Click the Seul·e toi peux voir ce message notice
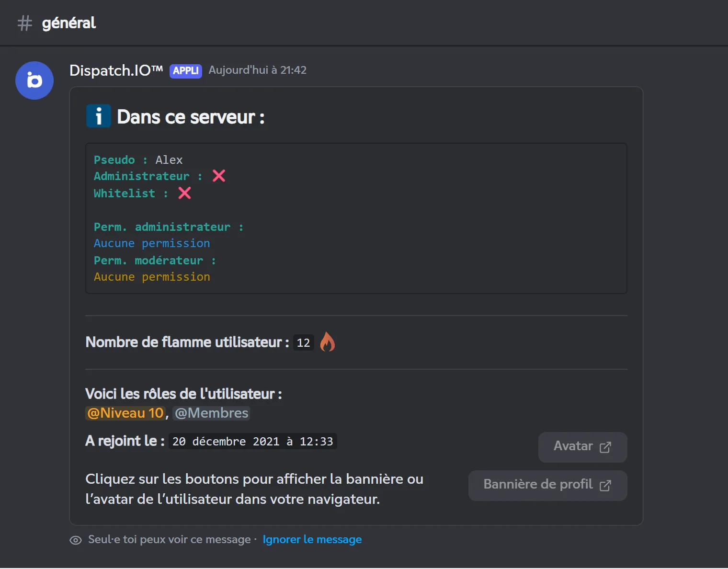The width and height of the screenshot is (728, 569). tap(170, 540)
